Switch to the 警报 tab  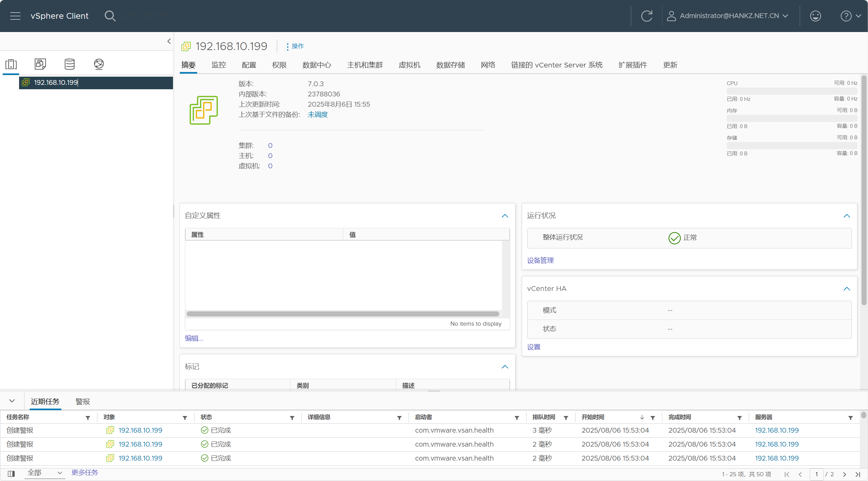83,401
